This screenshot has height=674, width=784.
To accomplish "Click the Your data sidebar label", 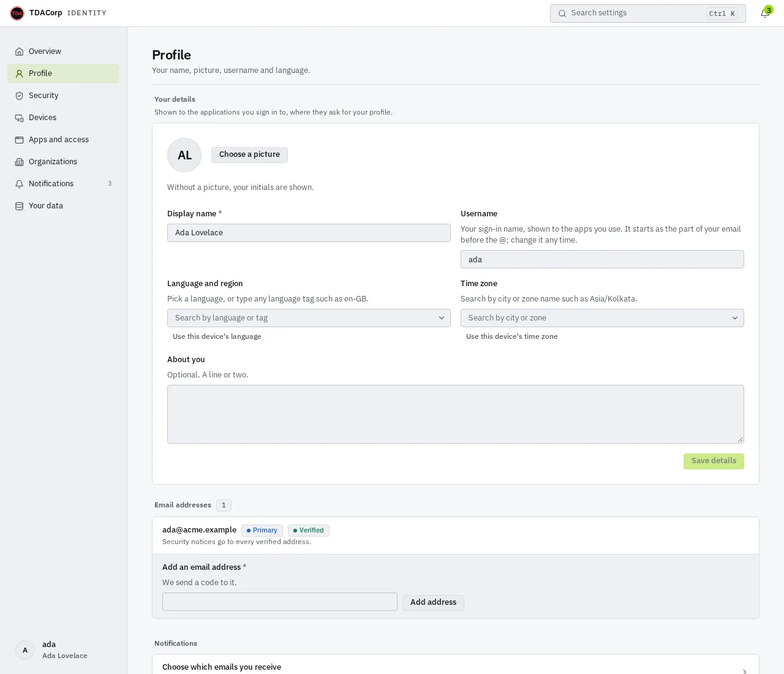I will (x=46, y=206).
